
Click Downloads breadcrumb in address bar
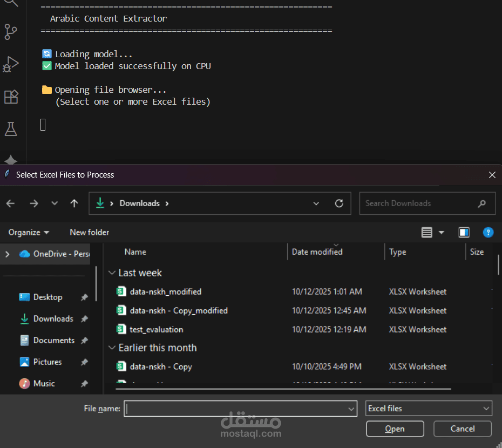(140, 203)
